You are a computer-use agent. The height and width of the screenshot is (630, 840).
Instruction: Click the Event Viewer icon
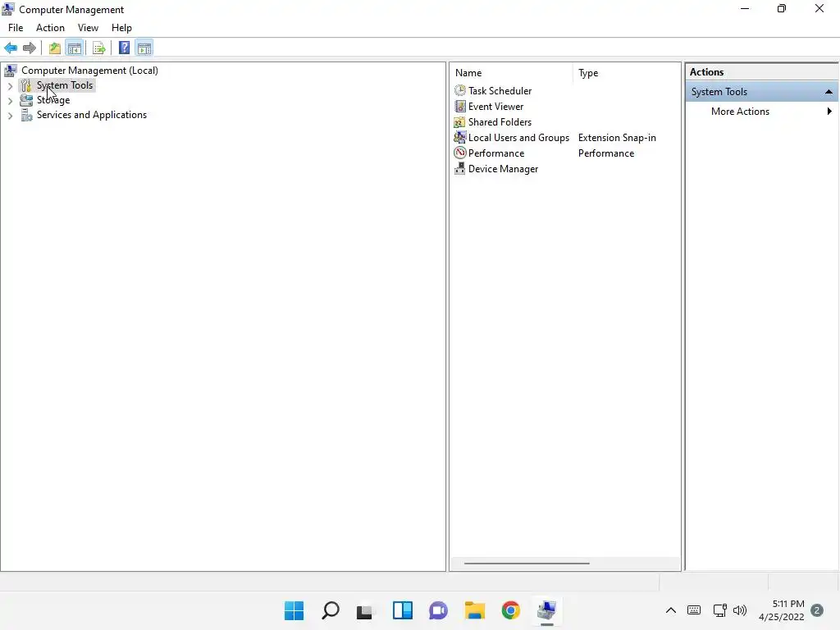click(459, 106)
